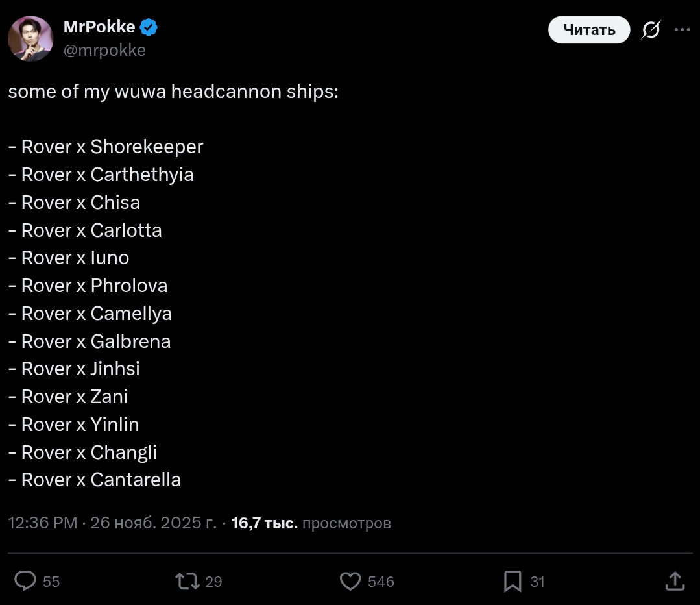The image size is (700, 605).
Task: Repost the tweet using the retweet icon
Action: (187, 581)
